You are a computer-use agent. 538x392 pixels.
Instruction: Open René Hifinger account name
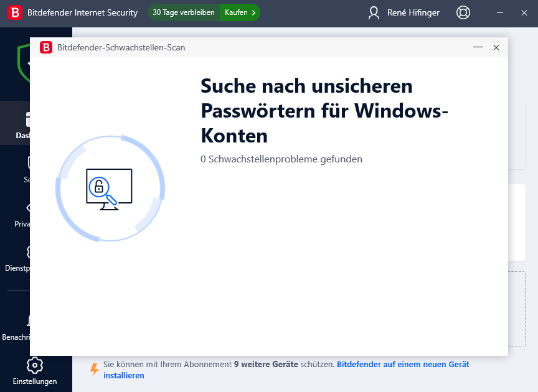point(413,12)
